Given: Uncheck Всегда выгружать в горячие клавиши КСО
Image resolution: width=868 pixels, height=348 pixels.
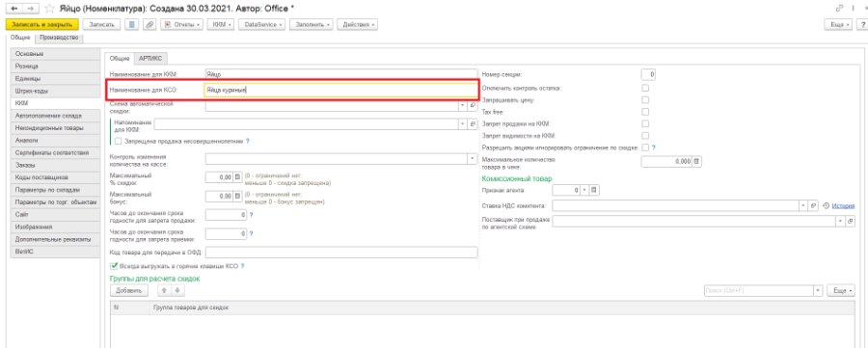Looking at the screenshot, I should pos(115,265).
